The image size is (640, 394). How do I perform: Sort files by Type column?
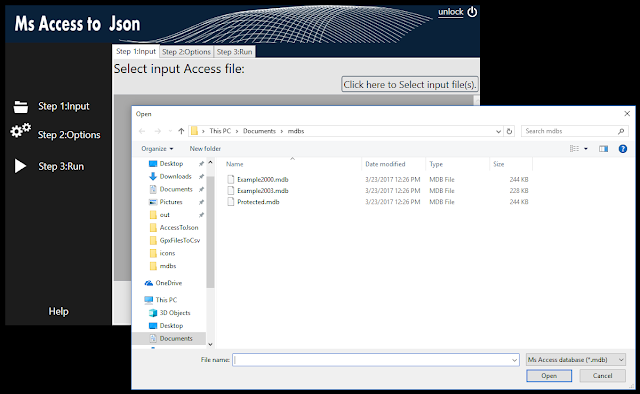click(436, 164)
